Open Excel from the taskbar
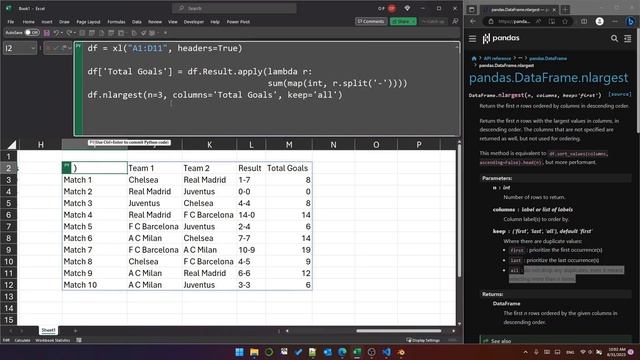The height and width of the screenshot is (360, 640). coord(357,352)
